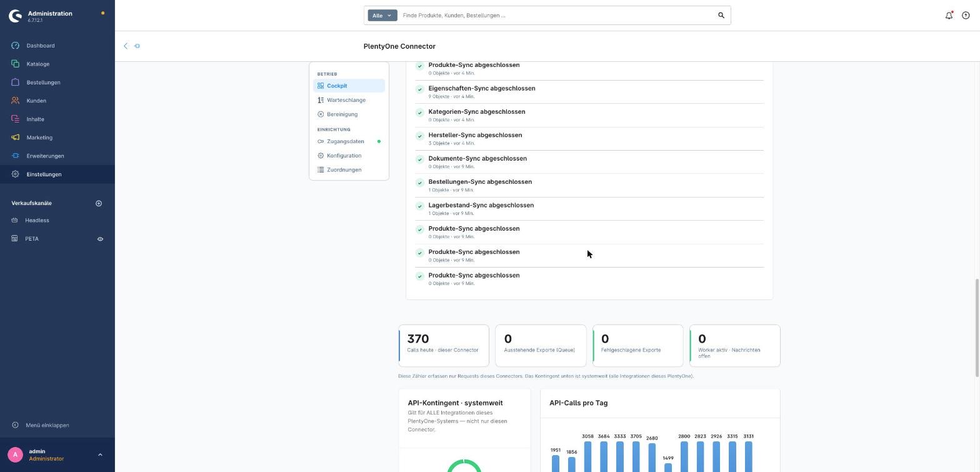
Task: Click the check icon for Eigenschaften-Sync
Action: tap(420, 89)
